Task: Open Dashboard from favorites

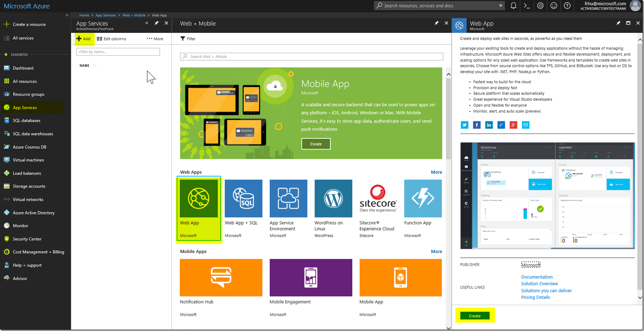Action: (18, 68)
